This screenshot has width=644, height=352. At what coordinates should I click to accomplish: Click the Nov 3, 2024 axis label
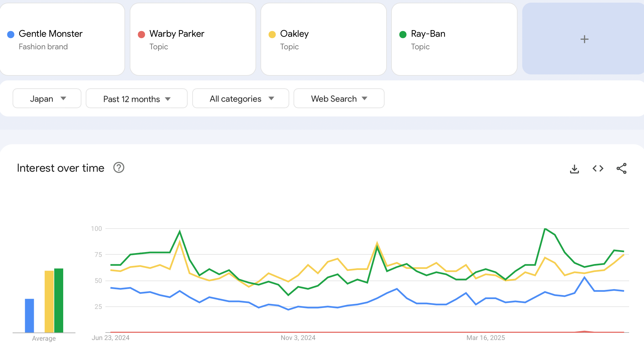click(x=298, y=338)
